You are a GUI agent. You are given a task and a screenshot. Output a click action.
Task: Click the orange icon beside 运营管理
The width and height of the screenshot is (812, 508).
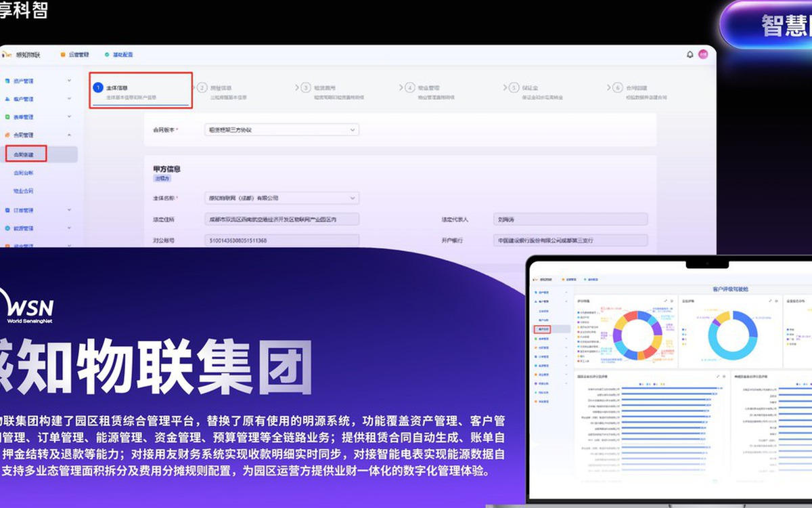(63, 54)
